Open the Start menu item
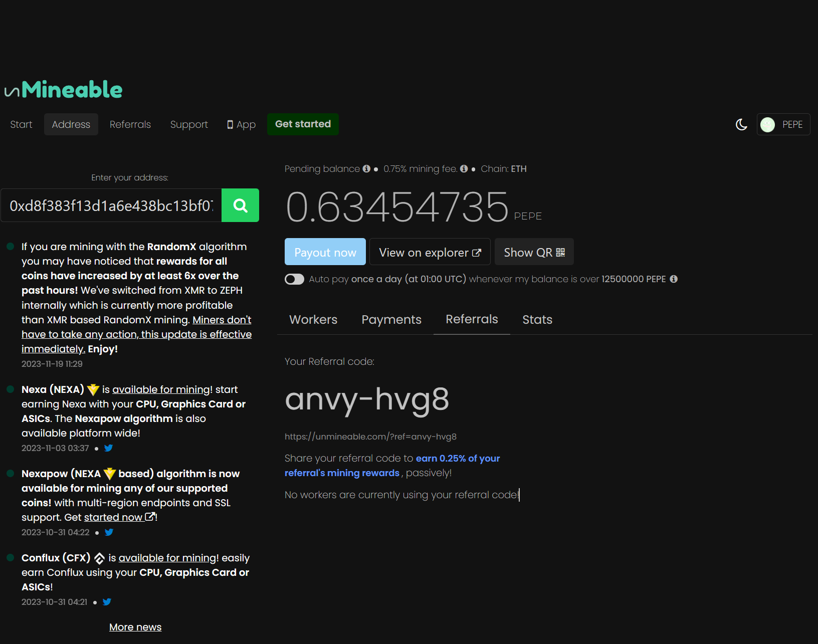 coord(21,124)
